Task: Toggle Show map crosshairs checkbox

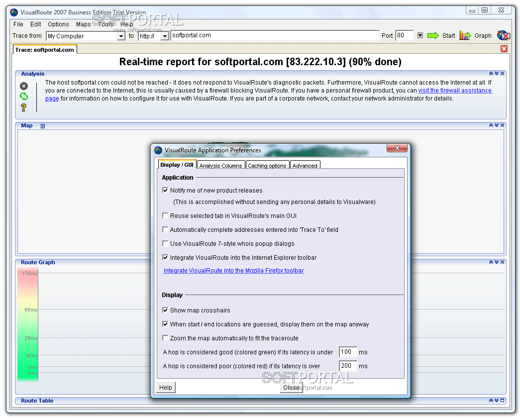Action: coord(165,310)
